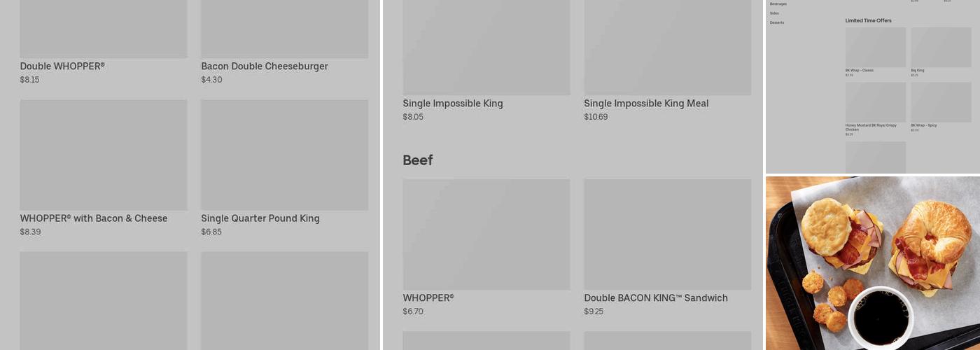The width and height of the screenshot is (980, 350).
Task: Choose the BK Wrap - Spicy thumbnail
Action: tap(941, 102)
